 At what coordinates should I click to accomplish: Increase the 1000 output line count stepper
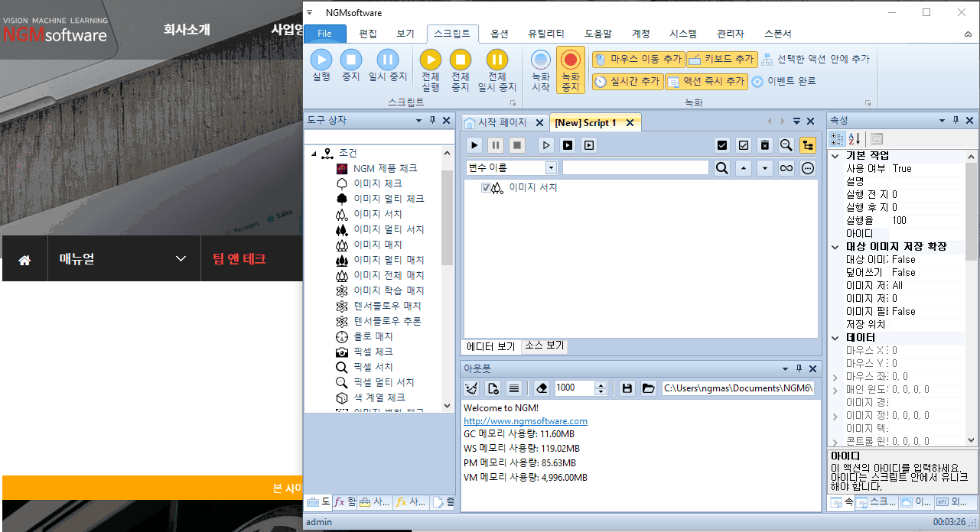pos(601,384)
